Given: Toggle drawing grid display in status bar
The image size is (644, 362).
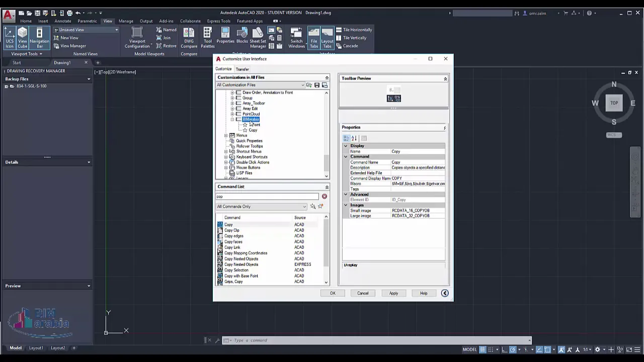Looking at the screenshot, I should point(482,349).
